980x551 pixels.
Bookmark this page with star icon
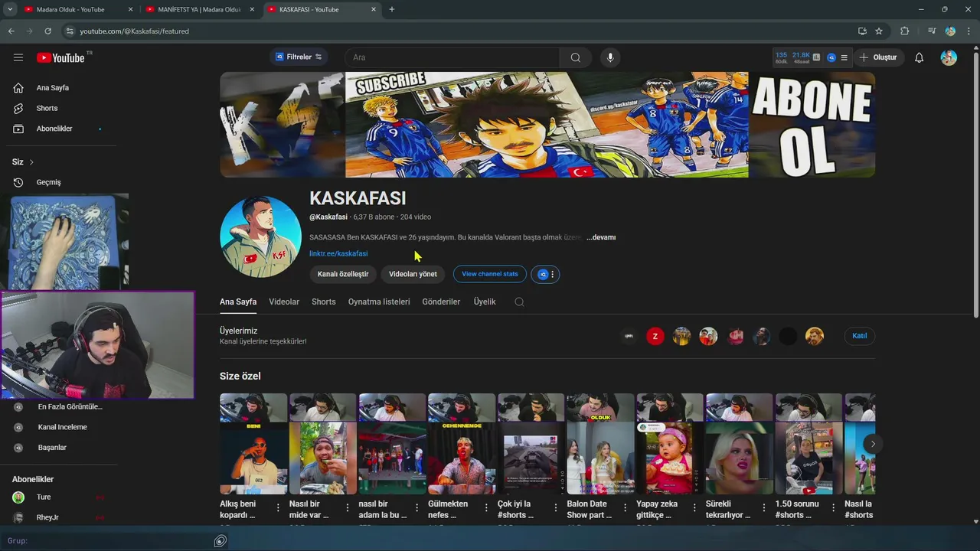[x=879, y=31]
